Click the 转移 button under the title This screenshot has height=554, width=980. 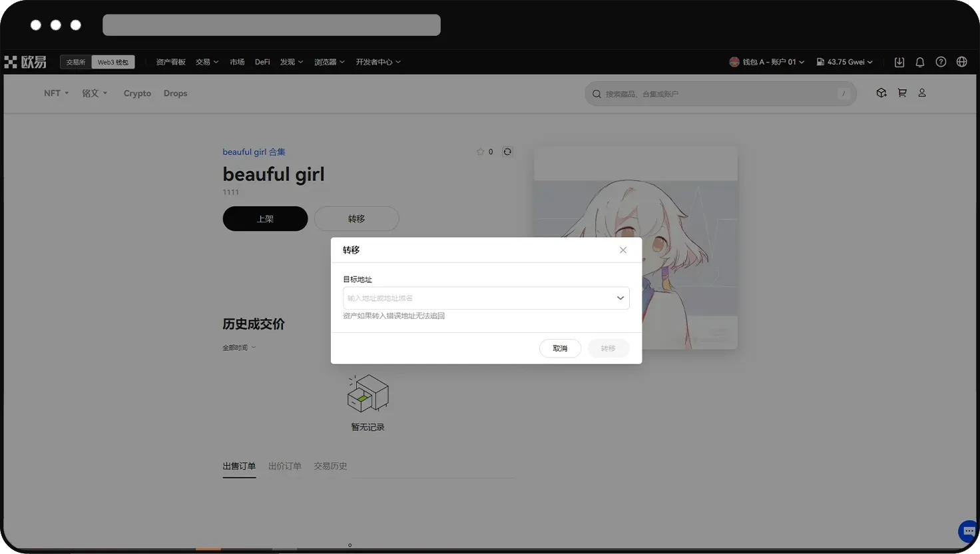[356, 218]
